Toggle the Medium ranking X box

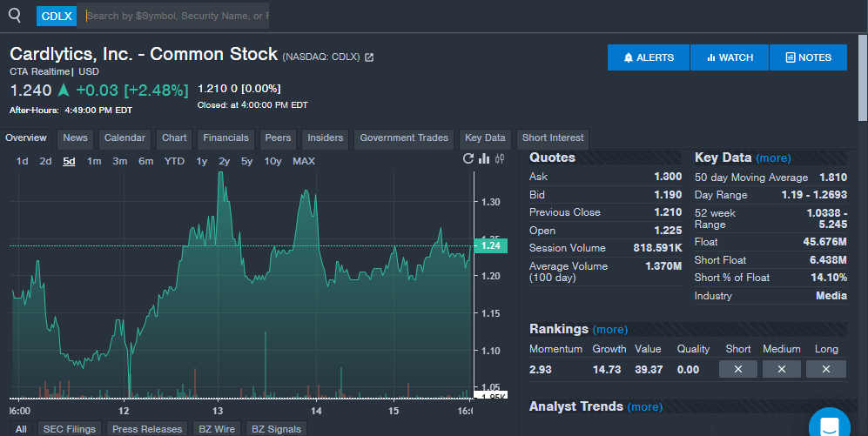click(782, 369)
